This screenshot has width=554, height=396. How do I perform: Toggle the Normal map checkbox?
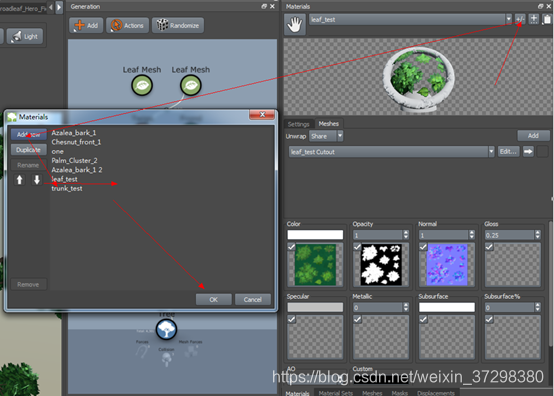point(423,247)
